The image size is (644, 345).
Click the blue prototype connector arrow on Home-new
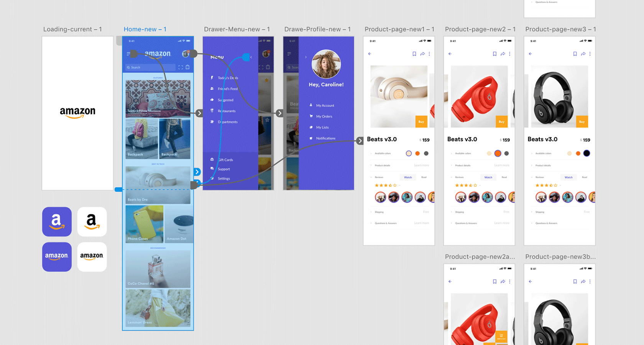point(197,172)
